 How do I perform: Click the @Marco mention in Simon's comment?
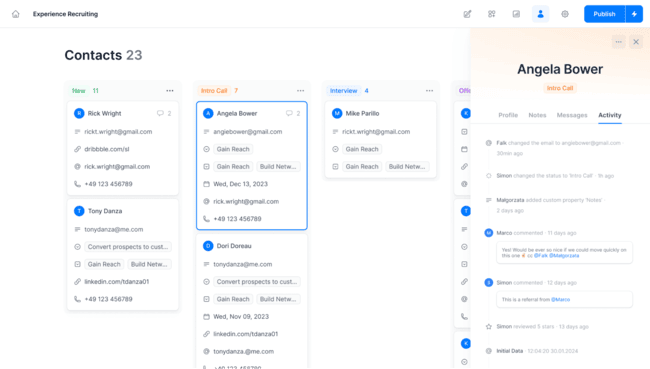point(560,300)
